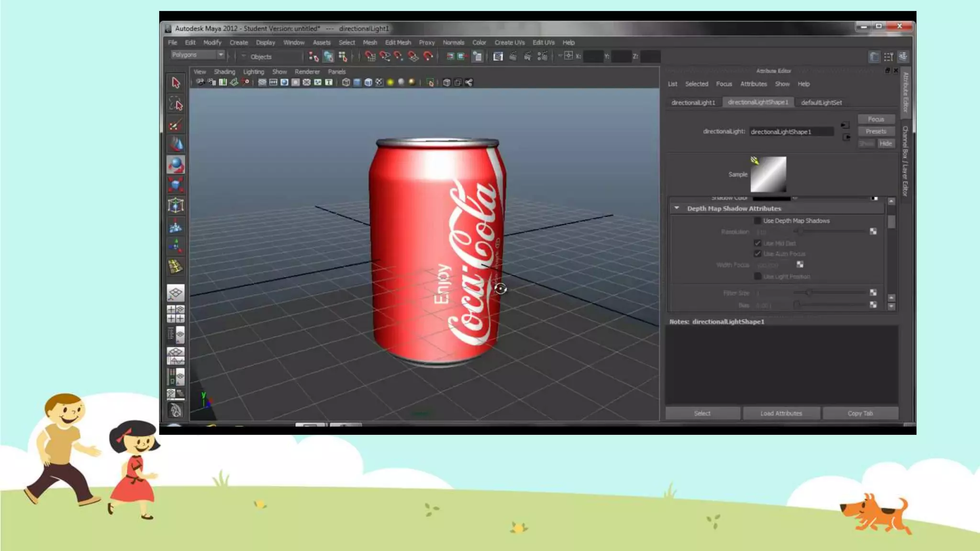Toggle the Use Mid Dist checkbox

tap(757, 243)
